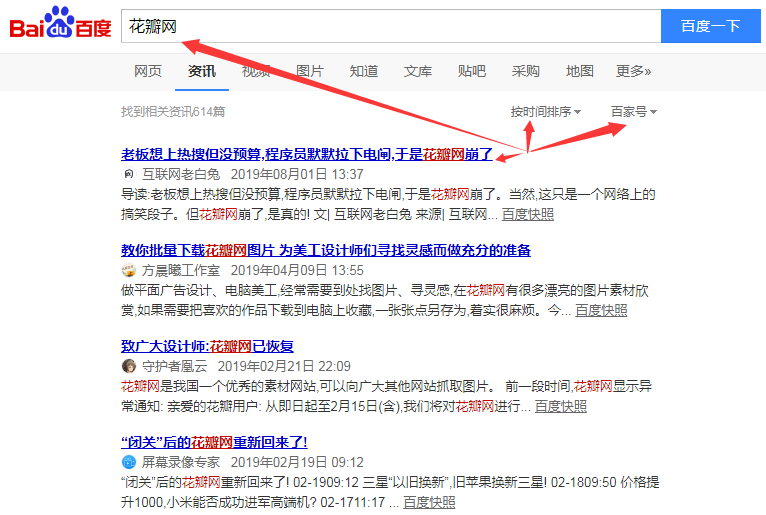Click the author name 屏幕录像专家

pos(181,462)
